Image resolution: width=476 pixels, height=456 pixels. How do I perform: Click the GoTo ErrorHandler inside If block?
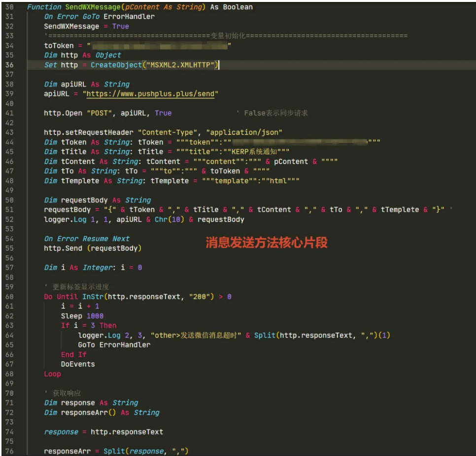pyautogui.click(x=114, y=345)
